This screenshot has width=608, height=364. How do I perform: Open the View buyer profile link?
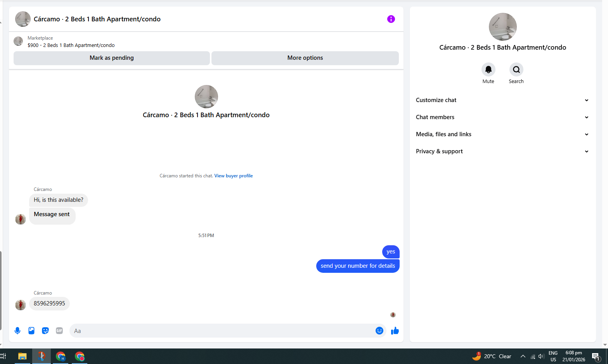coord(234,176)
